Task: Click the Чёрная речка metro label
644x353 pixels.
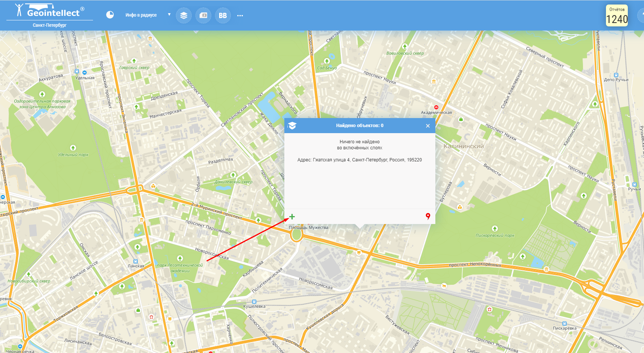Action: [20, 351]
